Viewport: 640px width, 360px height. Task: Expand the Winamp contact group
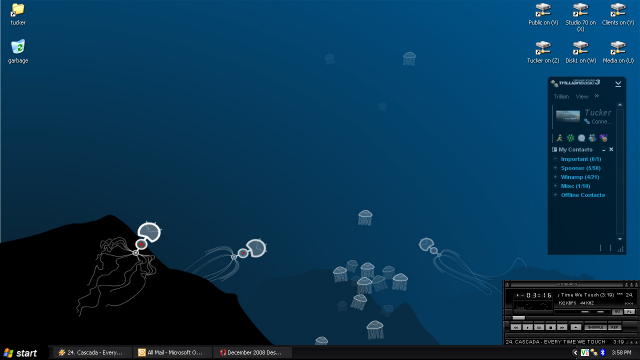(x=555, y=177)
